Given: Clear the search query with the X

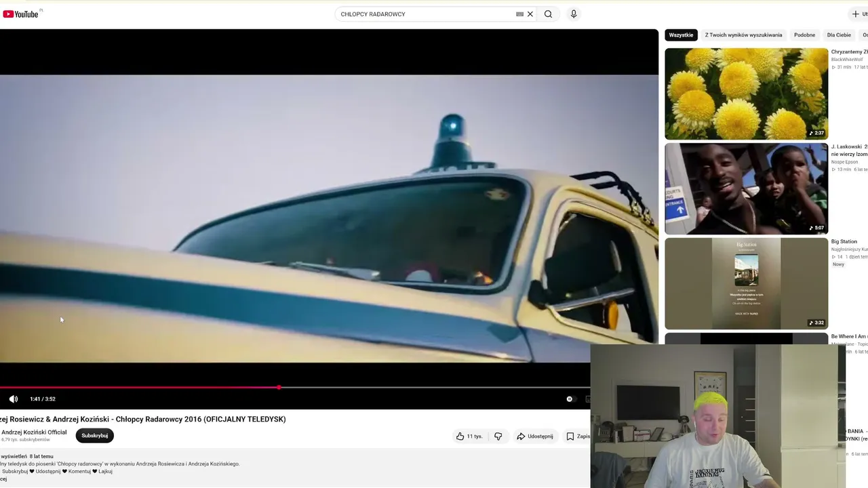Looking at the screenshot, I should (530, 14).
